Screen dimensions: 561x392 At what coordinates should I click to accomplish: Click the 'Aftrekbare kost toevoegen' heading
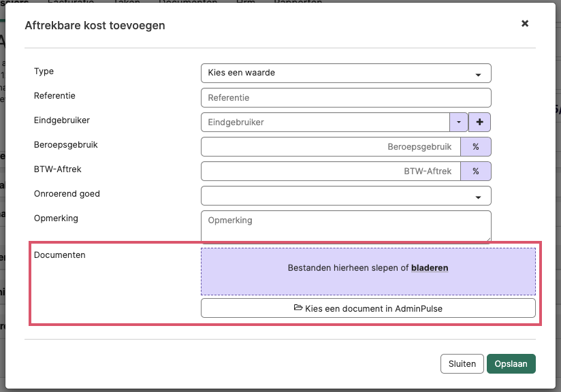pos(95,26)
